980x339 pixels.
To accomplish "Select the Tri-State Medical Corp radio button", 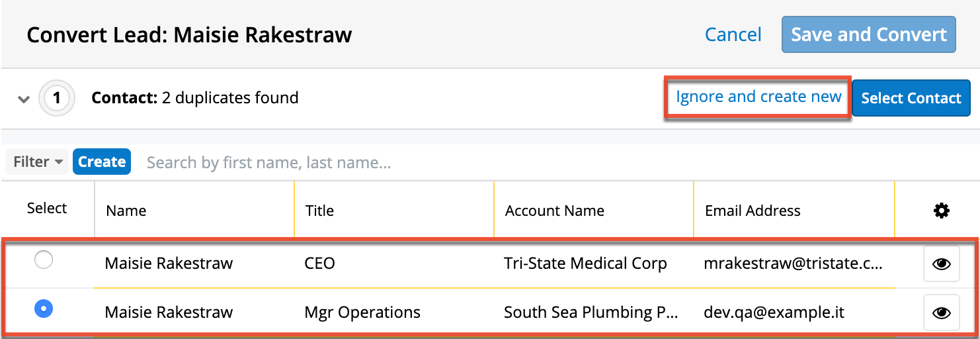I will pos(44,261).
